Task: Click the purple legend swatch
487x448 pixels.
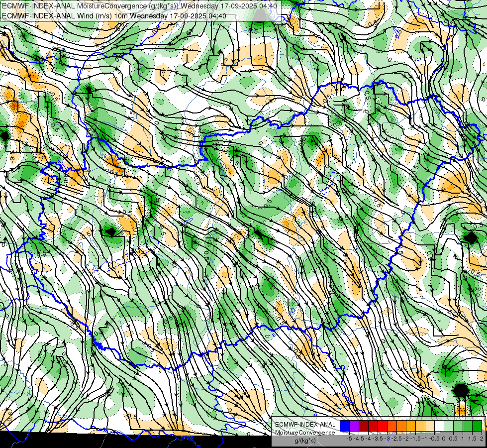Action: [354, 426]
